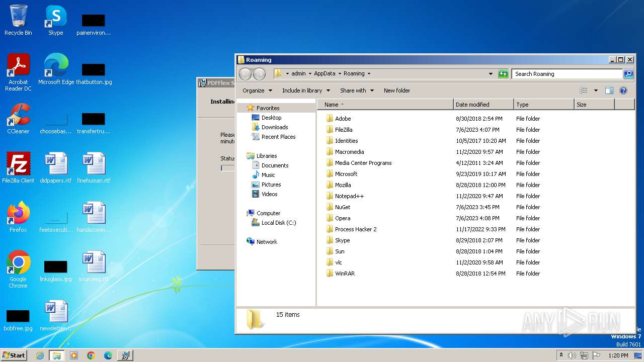The width and height of the screenshot is (644, 362).
Task: Open the Recycle Bin desktop icon
Action: [x=18, y=21]
